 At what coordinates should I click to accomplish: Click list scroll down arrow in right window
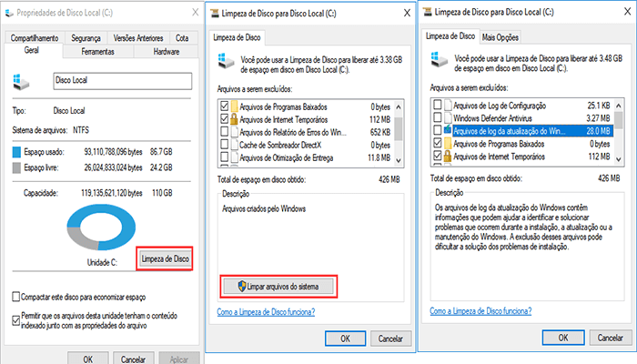coord(619,159)
